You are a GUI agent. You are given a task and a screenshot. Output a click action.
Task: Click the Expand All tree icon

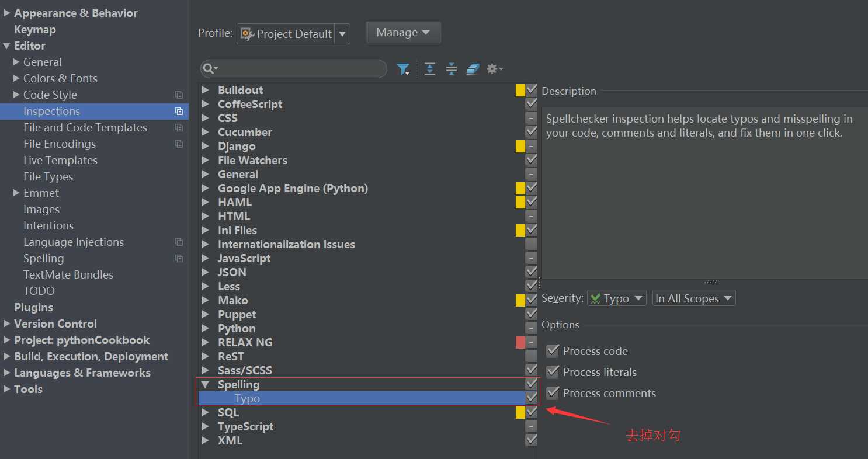[430, 69]
